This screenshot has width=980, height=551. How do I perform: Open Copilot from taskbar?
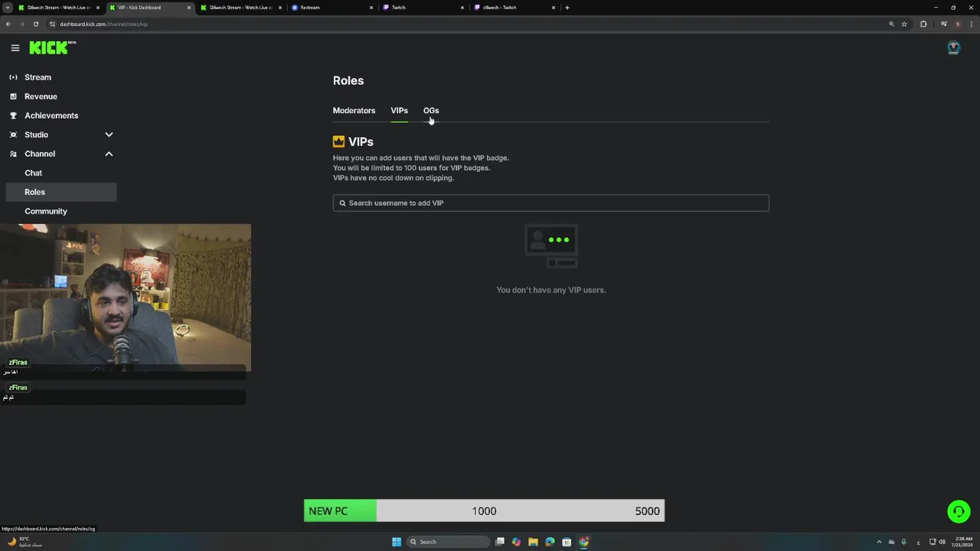(x=516, y=542)
